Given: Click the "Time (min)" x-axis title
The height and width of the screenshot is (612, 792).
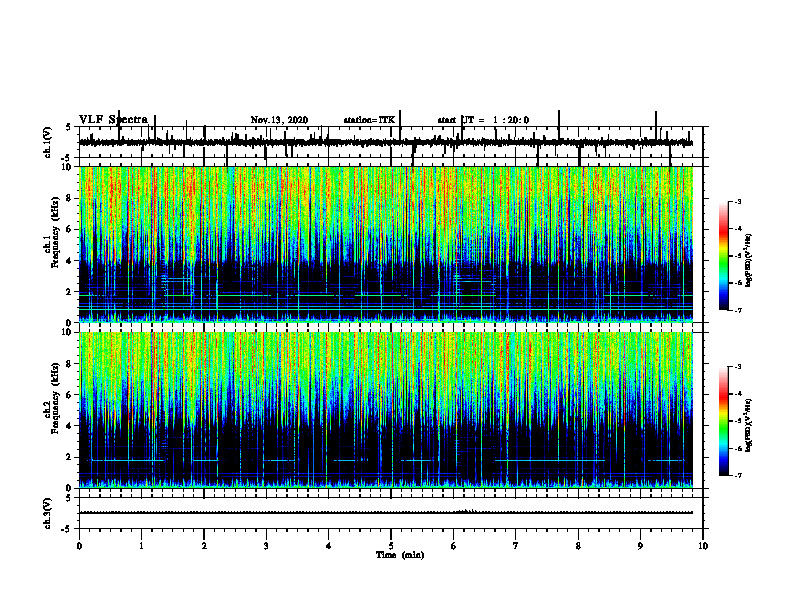Looking at the screenshot, I should [400, 555].
